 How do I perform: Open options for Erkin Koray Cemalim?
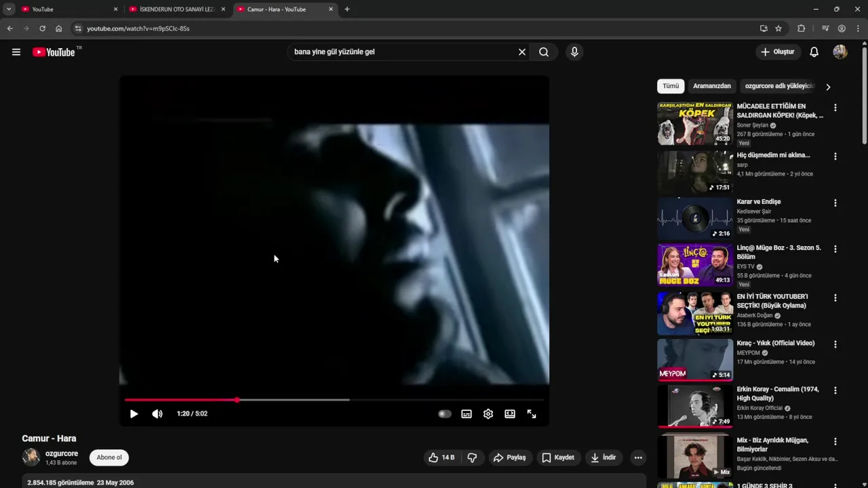point(835,390)
